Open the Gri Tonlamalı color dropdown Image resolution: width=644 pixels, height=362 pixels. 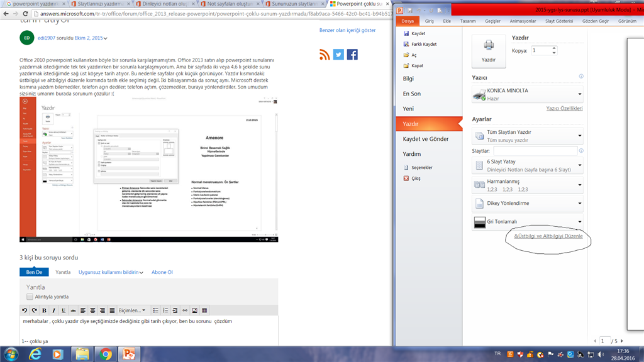528,222
